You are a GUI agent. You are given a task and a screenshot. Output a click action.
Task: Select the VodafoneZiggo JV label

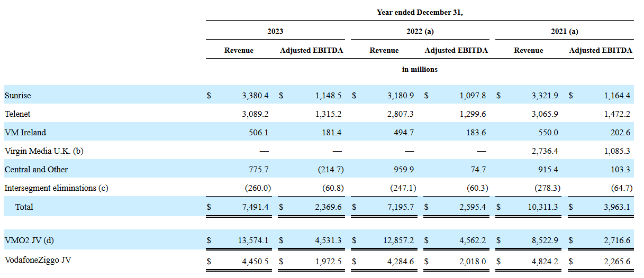[38, 261]
